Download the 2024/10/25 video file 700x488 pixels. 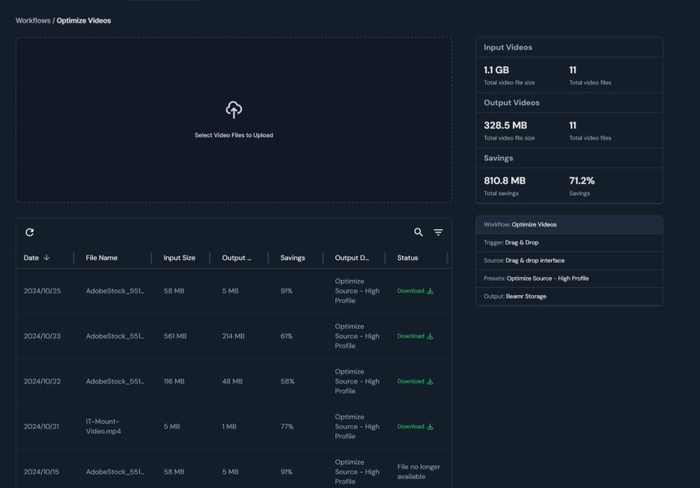415,291
